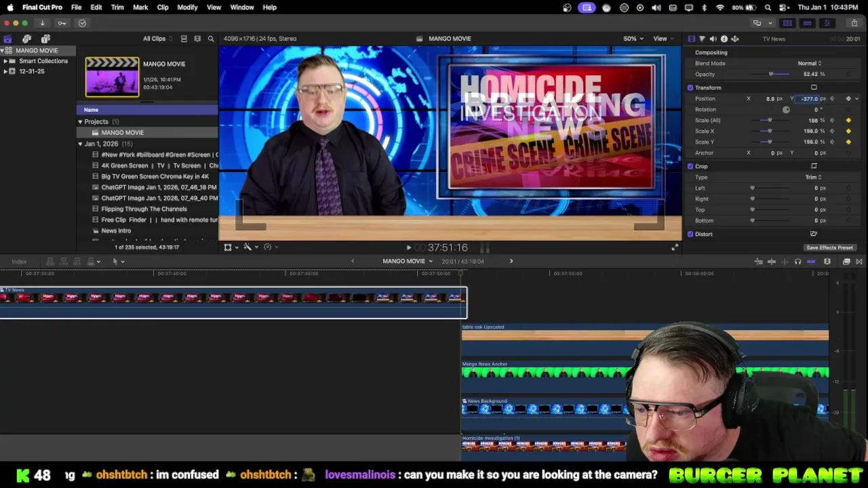Screen dimensions: 868x488
Task: Open the File menu
Action: click(76, 7)
